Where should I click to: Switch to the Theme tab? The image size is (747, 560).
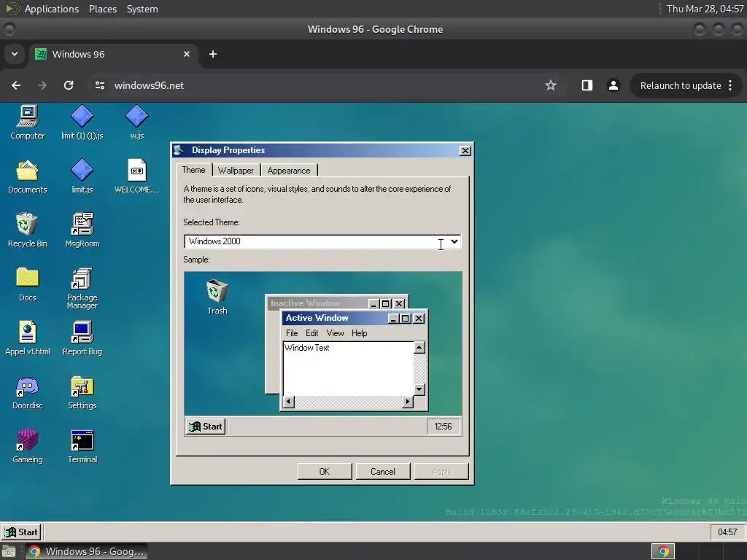tap(193, 170)
